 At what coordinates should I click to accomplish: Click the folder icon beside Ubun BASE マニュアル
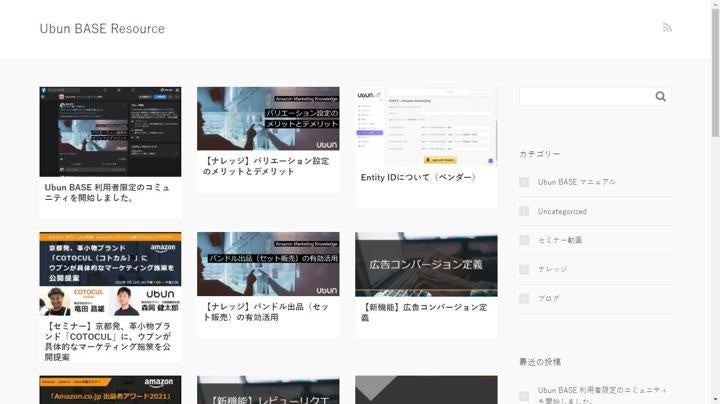pyautogui.click(x=524, y=182)
